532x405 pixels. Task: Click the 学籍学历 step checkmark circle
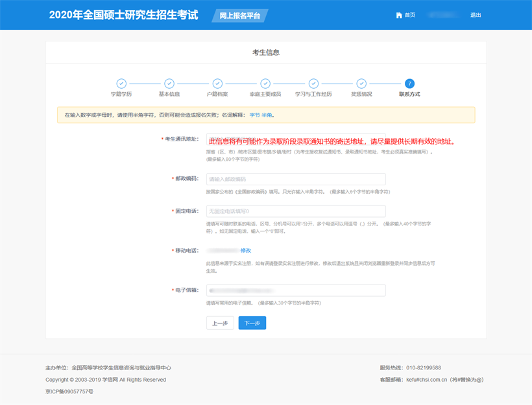[121, 84]
